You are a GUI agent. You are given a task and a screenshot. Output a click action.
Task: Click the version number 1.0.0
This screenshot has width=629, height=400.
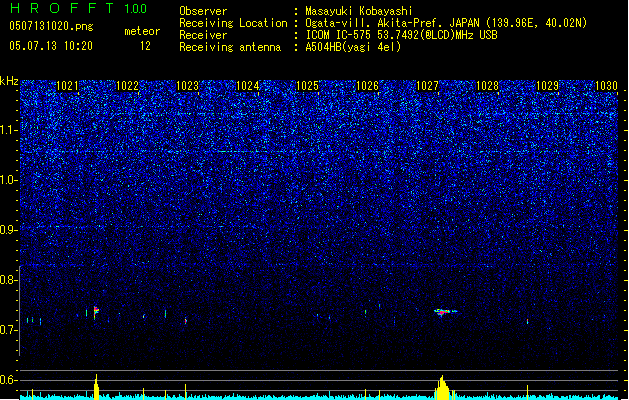pyautogui.click(x=136, y=9)
